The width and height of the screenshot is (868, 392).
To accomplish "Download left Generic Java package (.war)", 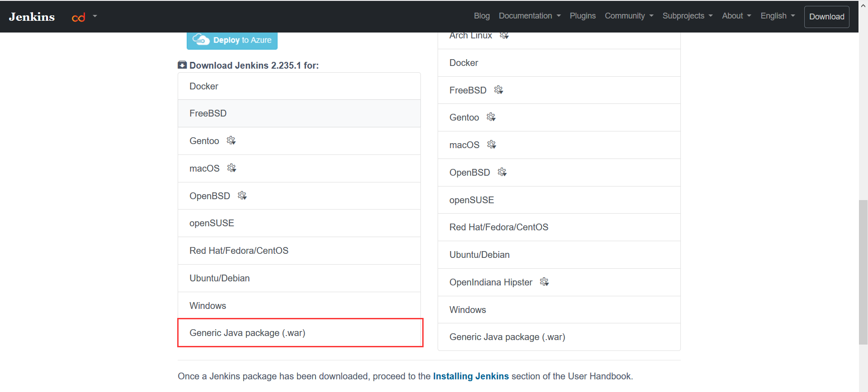I will pos(300,333).
